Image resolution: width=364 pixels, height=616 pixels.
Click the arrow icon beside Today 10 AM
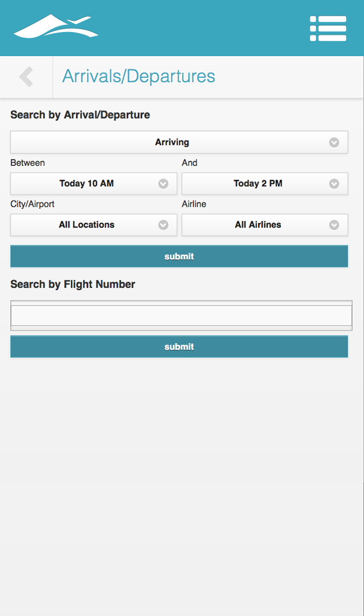tap(163, 184)
